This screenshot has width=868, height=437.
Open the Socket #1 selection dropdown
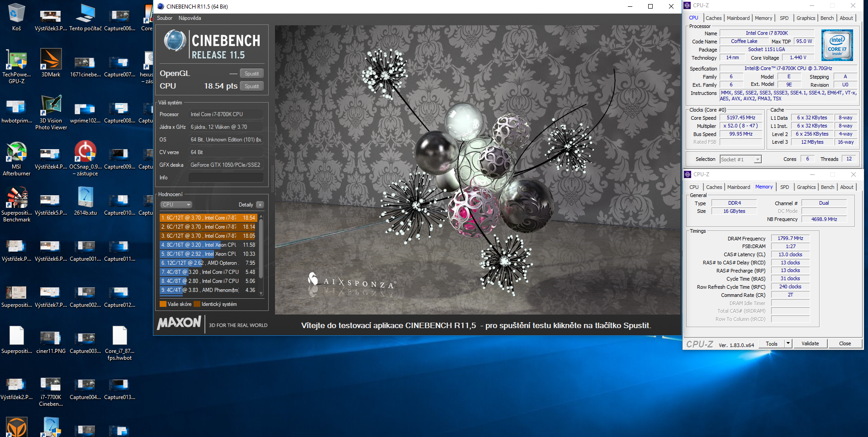pos(740,159)
